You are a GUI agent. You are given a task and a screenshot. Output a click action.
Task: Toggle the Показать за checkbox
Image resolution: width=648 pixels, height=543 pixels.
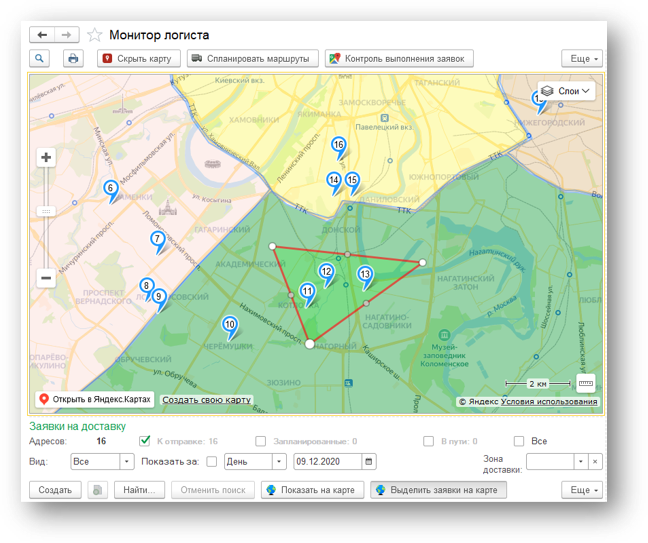[212, 462]
